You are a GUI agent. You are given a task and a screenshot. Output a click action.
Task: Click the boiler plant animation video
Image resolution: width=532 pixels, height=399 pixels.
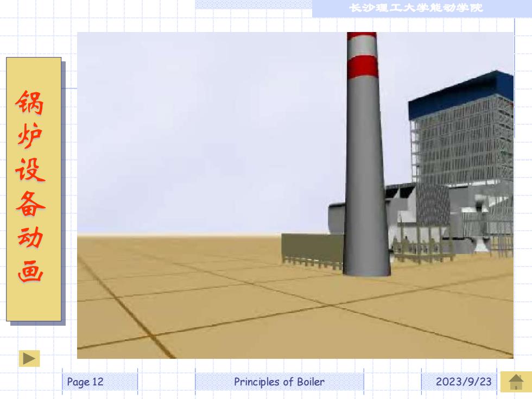click(x=295, y=195)
